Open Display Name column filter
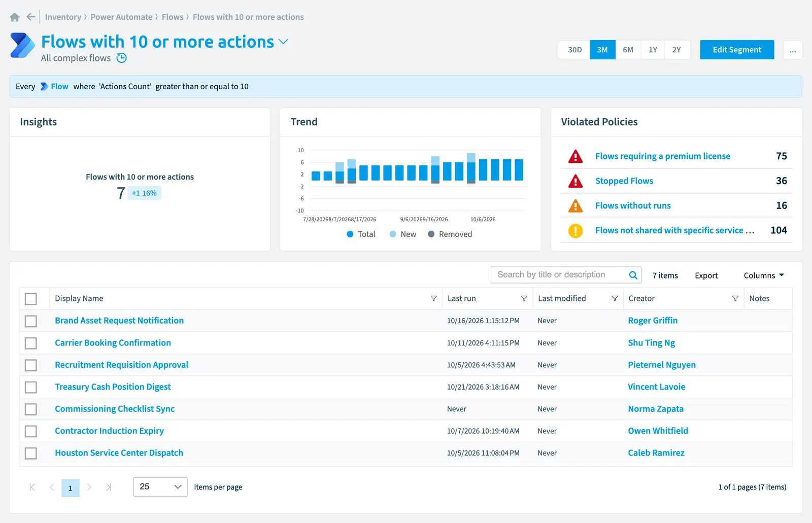 433,299
